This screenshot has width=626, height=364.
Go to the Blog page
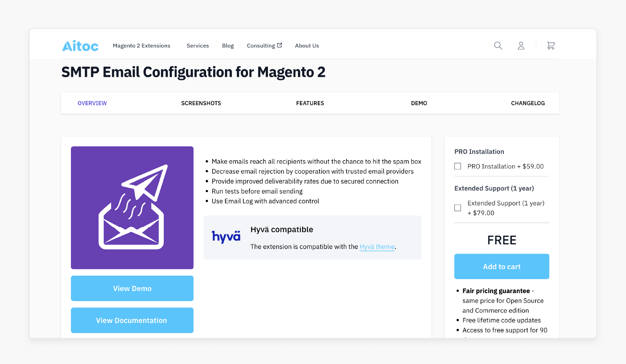228,46
